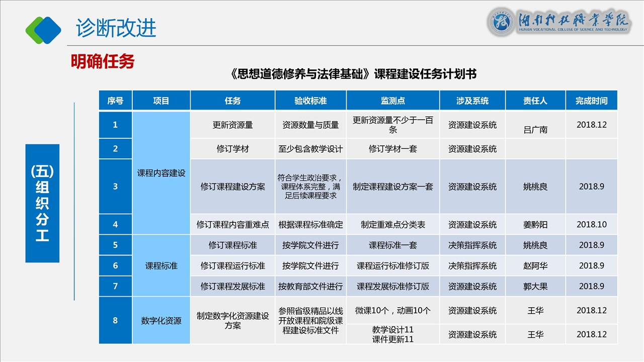644x362 pixels.
Task: Select the 监测点 column header
Action: 393,101
